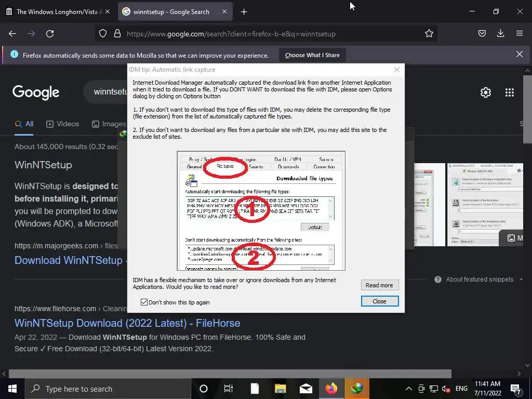Change ENG input language indicator
Image resolution: width=532 pixels, height=399 pixels.
pyautogui.click(x=461, y=389)
